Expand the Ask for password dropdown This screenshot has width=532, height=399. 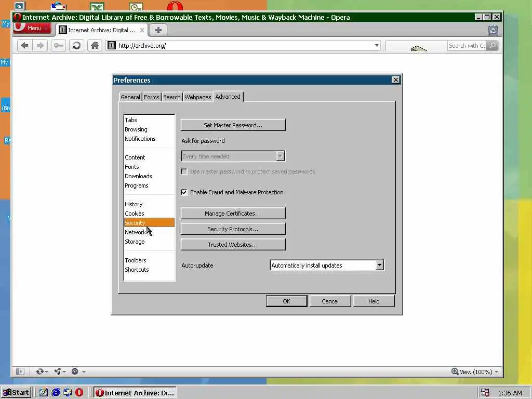tap(280, 156)
